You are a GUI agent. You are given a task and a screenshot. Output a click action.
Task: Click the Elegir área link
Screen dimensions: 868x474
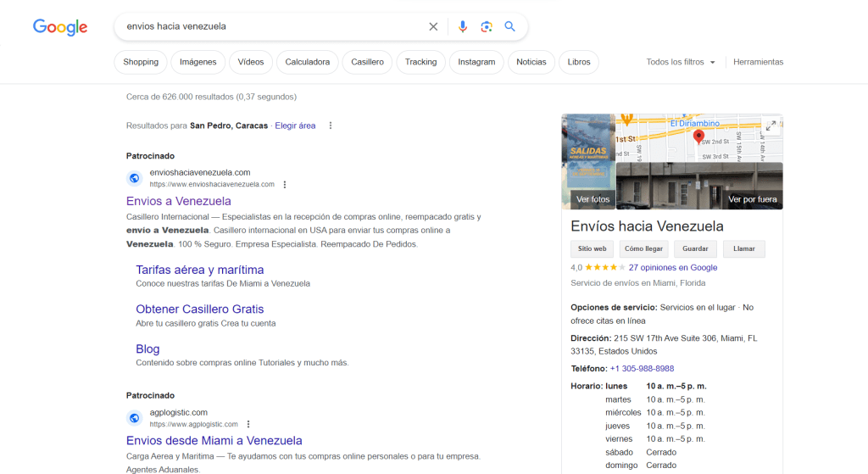click(x=295, y=125)
